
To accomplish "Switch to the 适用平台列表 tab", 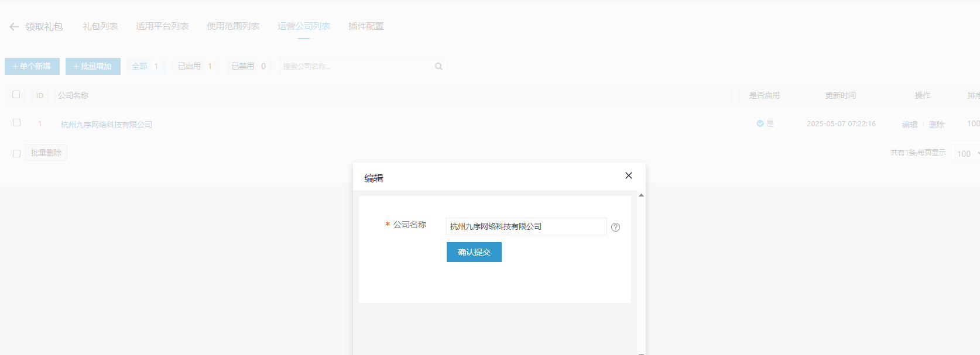I will (162, 26).
